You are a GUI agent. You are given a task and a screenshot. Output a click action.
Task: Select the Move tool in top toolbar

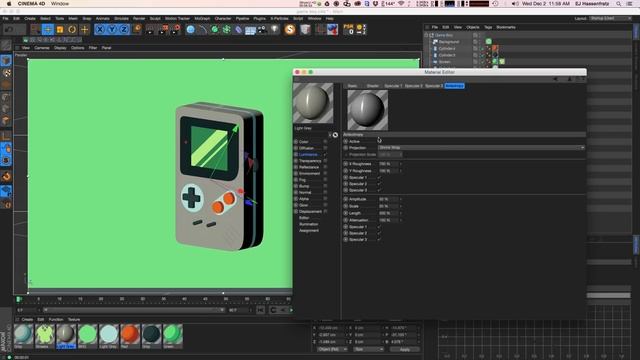48,29
